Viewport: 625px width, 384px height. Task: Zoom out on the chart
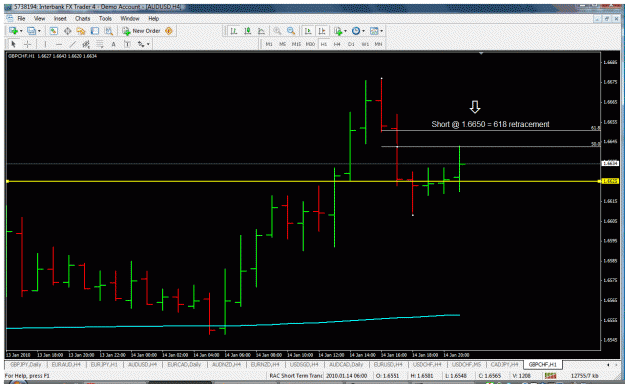(291, 31)
